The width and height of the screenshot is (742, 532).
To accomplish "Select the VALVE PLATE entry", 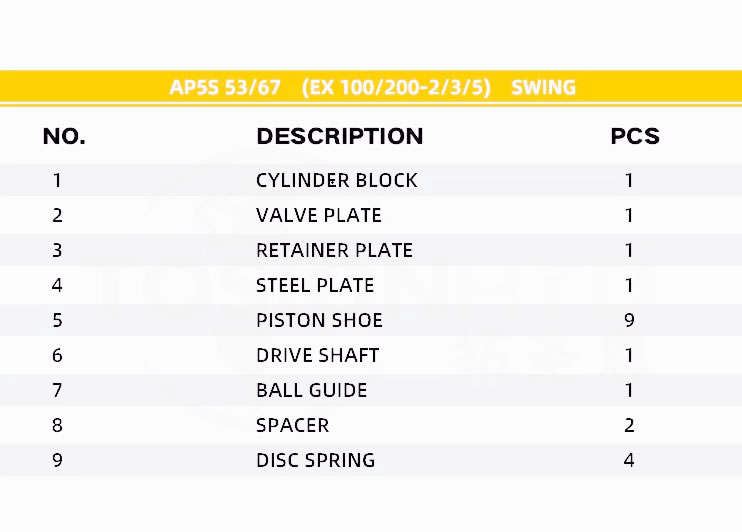I will click(x=319, y=216).
